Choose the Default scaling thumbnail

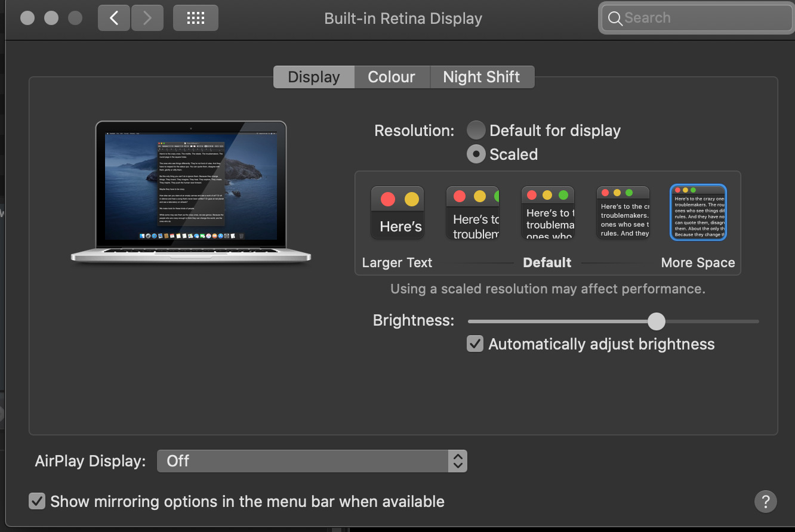[x=548, y=213]
